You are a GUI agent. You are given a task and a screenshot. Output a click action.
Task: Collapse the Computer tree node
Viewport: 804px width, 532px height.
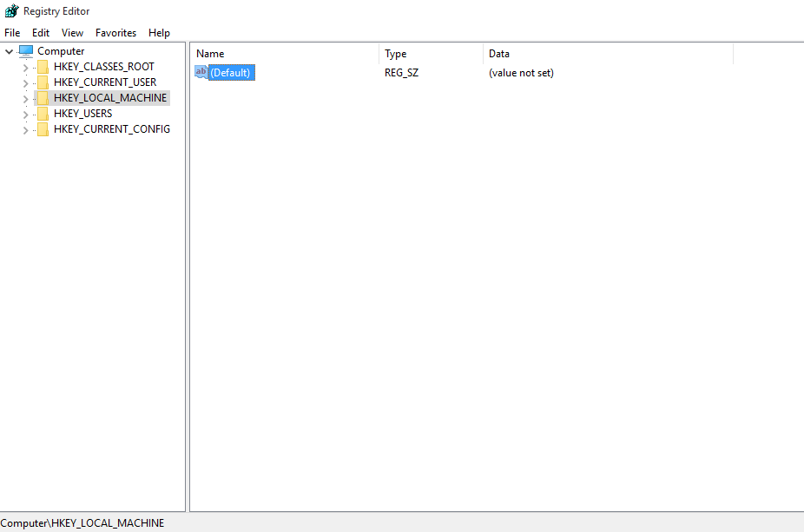pos(9,50)
